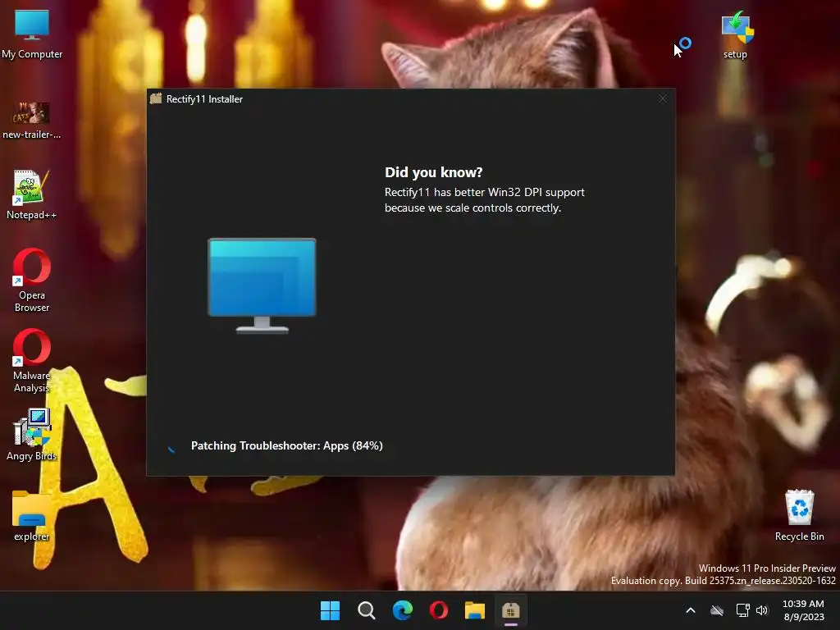Open the Windows Start menu
840x630 pixels.
[330, 610]
